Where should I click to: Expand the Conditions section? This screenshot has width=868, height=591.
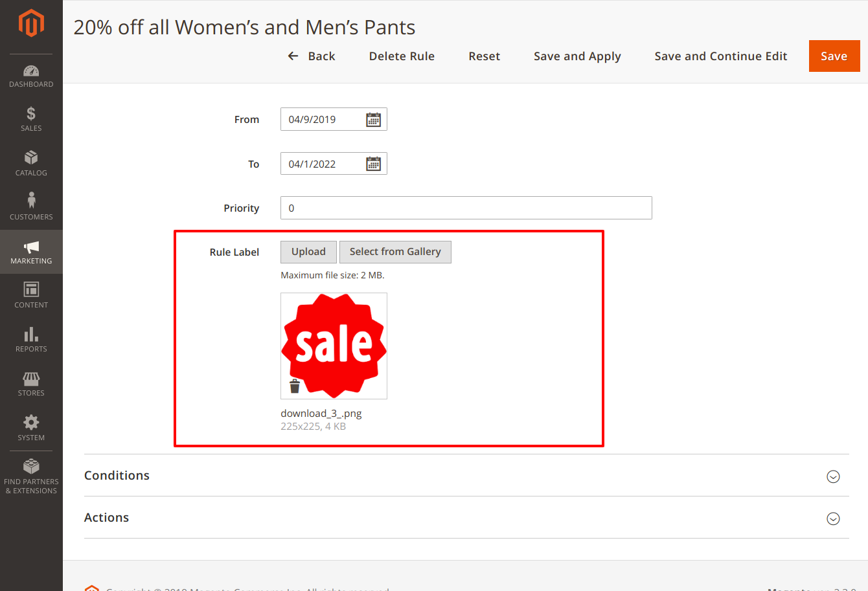click(834, 476)
